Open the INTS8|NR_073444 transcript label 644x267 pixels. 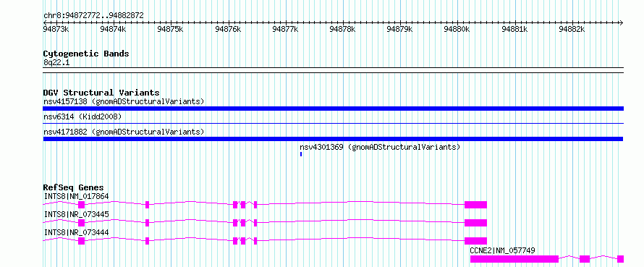[77, 232]
